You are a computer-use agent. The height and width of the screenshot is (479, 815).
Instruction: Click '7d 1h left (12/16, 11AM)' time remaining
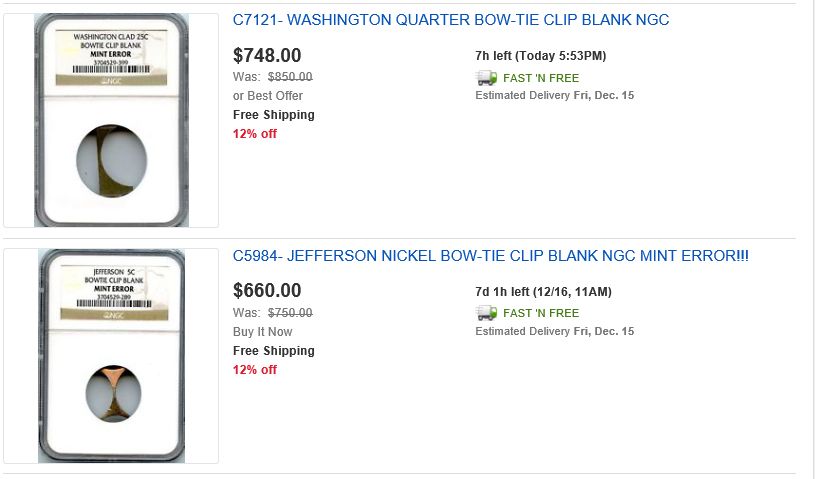tap(543, 292)
